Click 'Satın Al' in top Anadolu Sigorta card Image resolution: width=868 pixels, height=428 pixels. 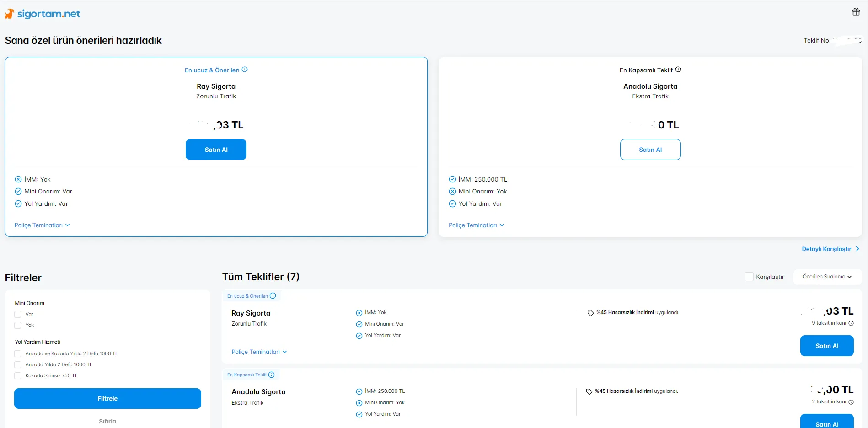650,150
